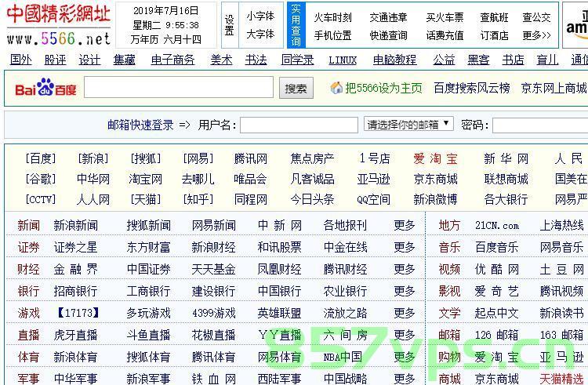The width and height of the screenshot is (588, 385).
Task: Open the 亚马逊 link in top sites
Action: point(373,179)
